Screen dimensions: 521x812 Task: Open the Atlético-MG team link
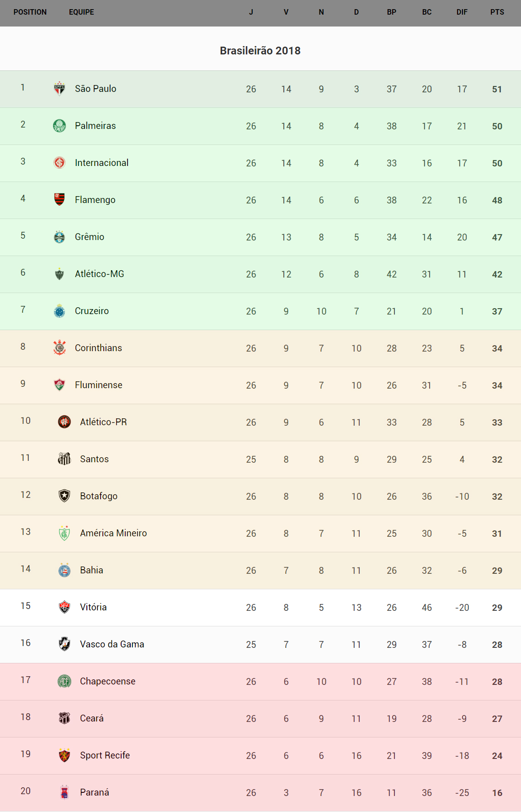tap(99, 274)
